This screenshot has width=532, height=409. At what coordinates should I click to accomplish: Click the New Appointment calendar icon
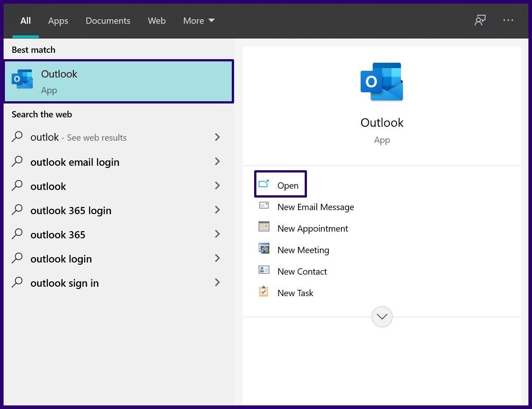pyautogui.click(x=264, y=227)
